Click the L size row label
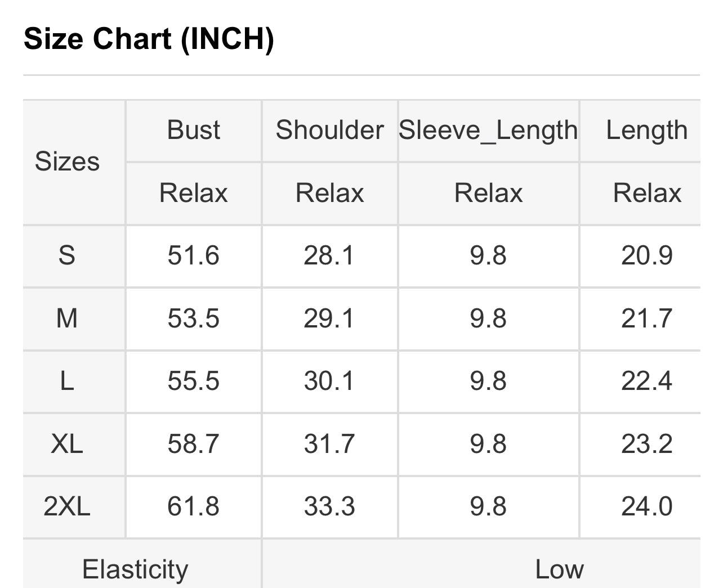723x588 pixels. point(67,381)
